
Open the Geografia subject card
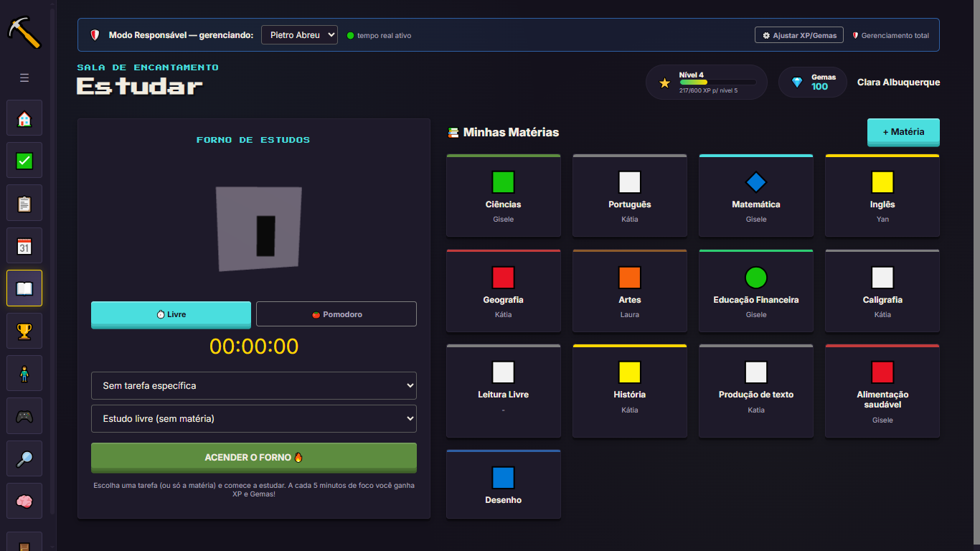504,291
